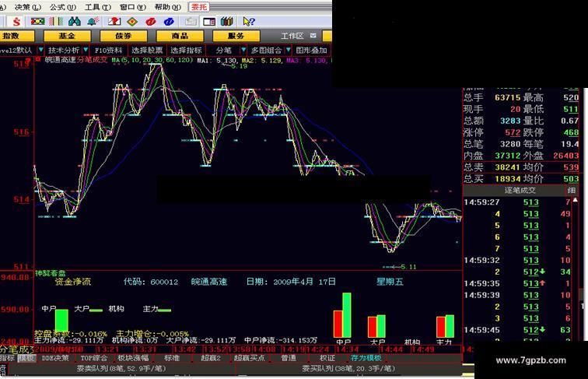Open the 工具(T) menu

pyautogui.click(x=98, y=7)
